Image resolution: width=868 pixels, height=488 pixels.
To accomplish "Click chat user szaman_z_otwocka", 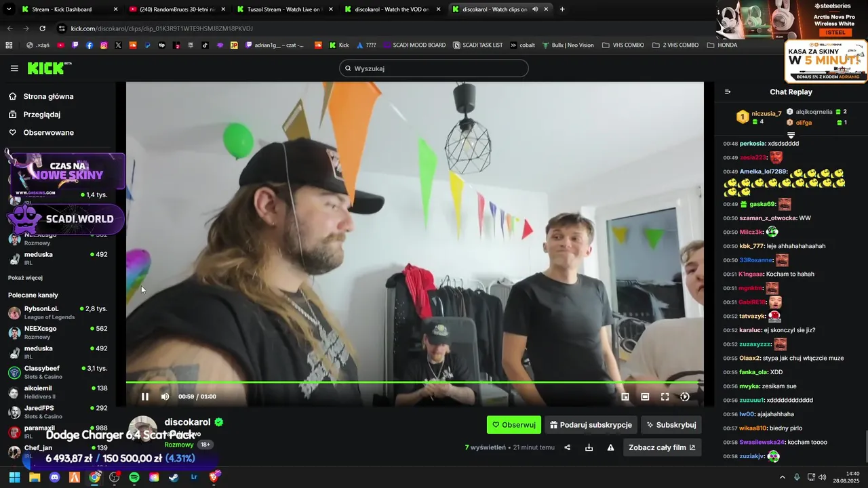I will [x=768, y=218].
